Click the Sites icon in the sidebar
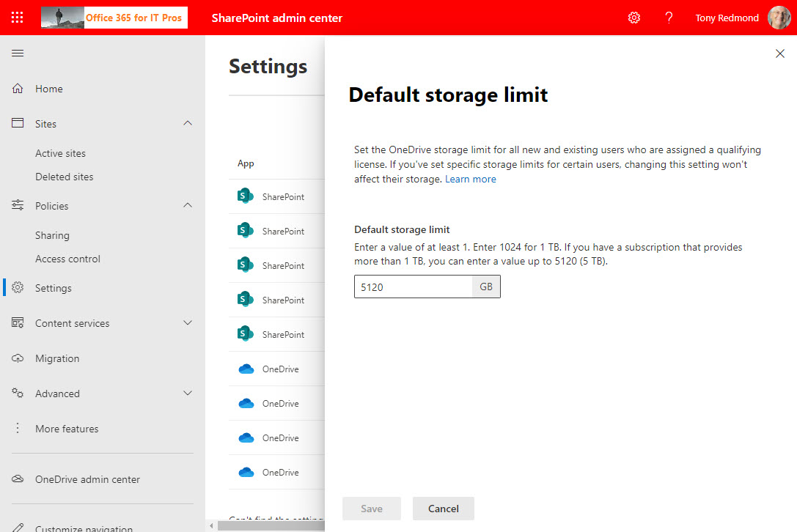The height and width of the screenshot is (532, 797). [x=18, y=123]
